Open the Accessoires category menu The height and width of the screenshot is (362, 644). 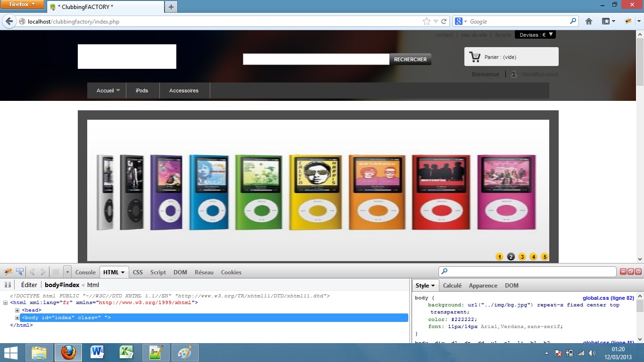[x=184, y=90]
